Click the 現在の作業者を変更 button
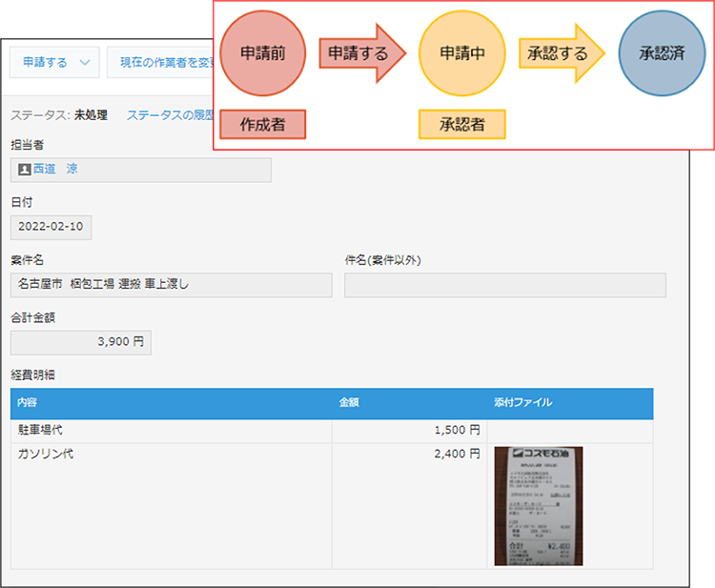 click(162, 63)
